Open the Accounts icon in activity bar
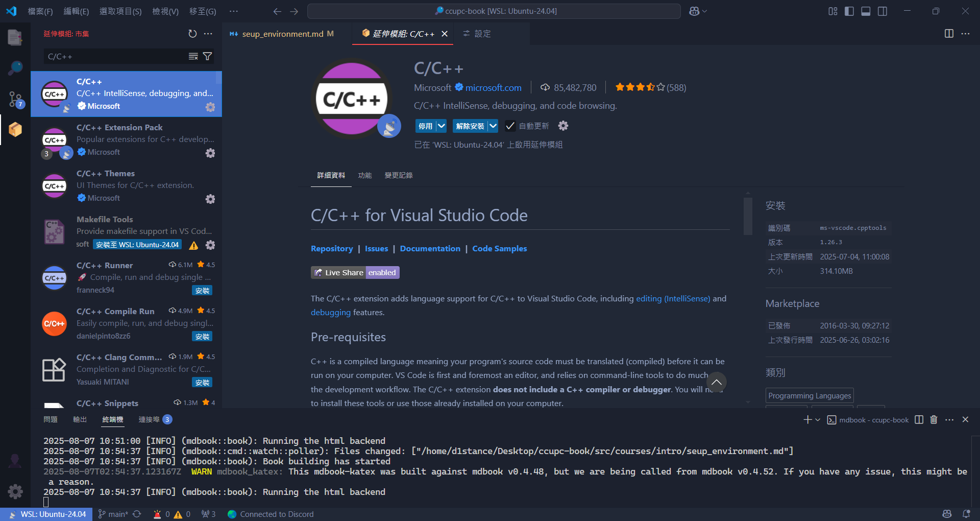980x521 pixels. [15, 461]
